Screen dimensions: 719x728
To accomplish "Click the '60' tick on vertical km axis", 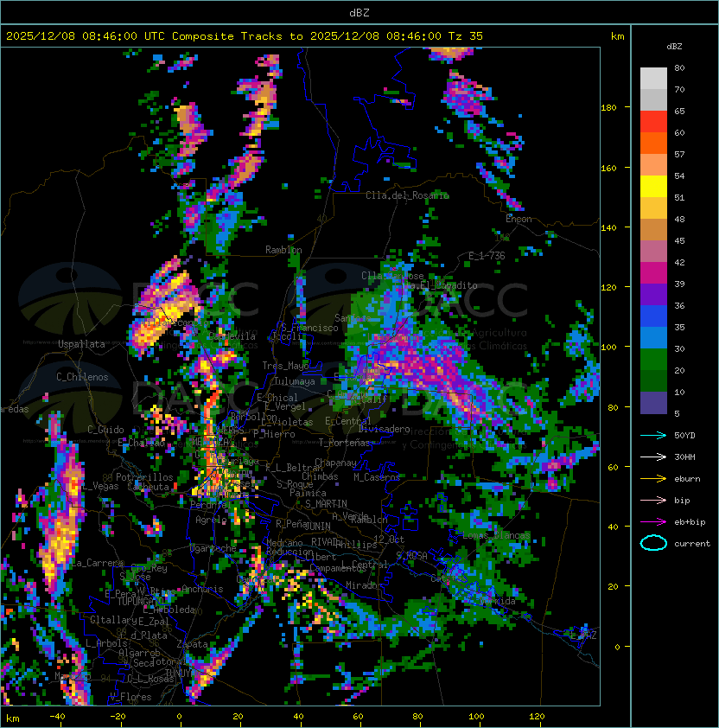I will [613, 467].
